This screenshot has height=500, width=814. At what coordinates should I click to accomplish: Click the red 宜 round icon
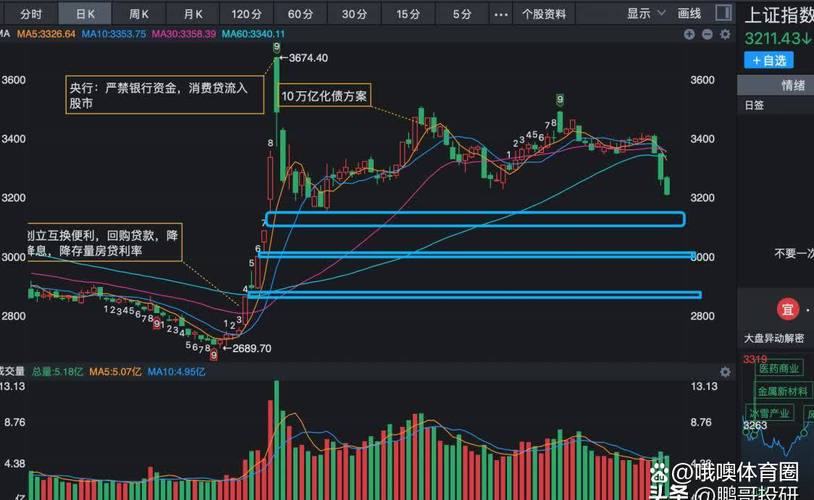[787, 308]
